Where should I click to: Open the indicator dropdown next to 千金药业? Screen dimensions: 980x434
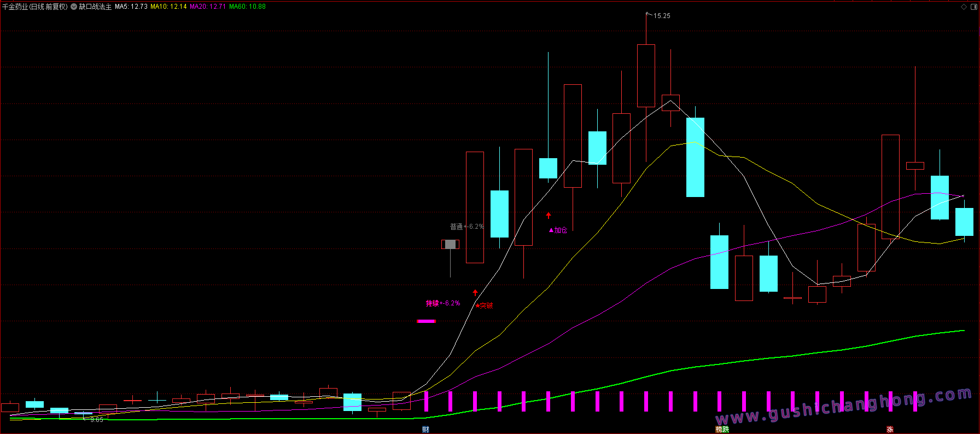[74, 7]
